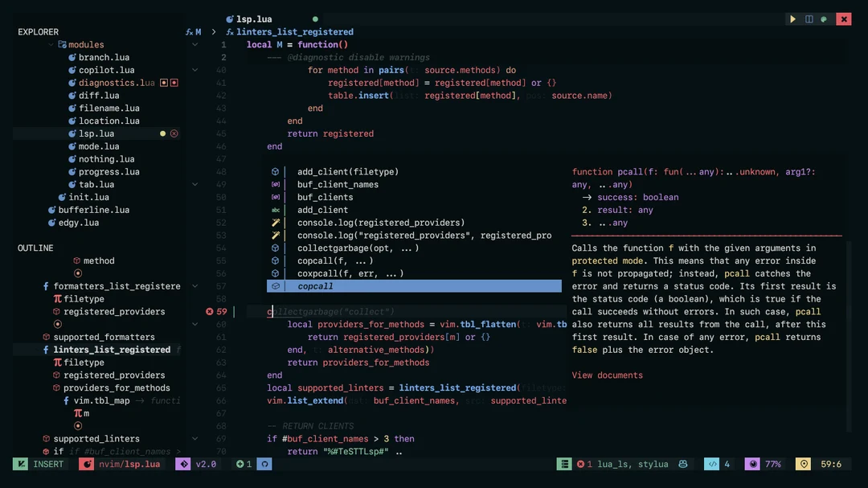Click the Run play icon in the title bar
Viewport: 868px width, 488px height.
tap(792, 18)
